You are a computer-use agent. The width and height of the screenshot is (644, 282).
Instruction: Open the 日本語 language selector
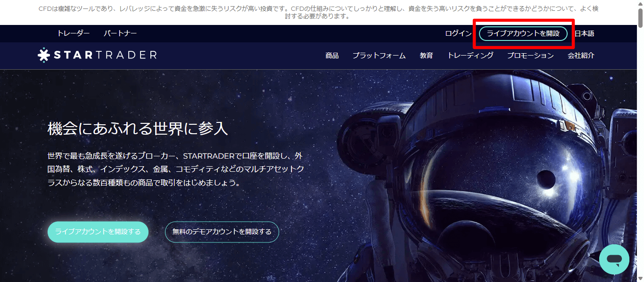[x=584, y=33]
